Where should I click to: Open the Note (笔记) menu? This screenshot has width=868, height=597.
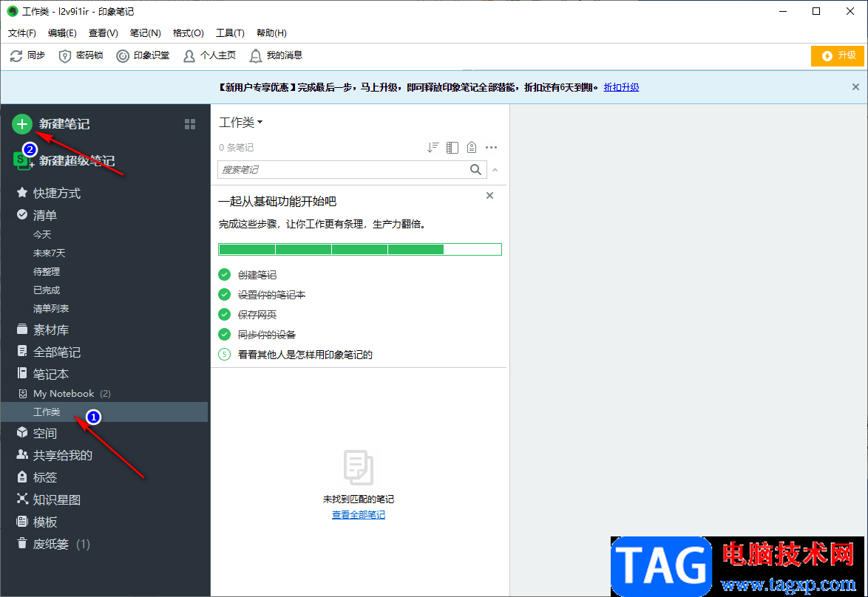click(x=145, y=33)
